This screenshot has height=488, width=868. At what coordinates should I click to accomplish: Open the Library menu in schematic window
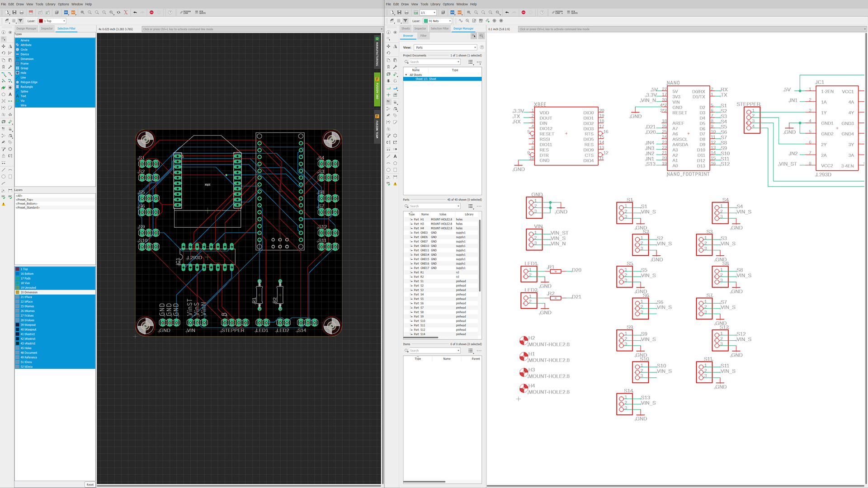click(x=435, y=4)
